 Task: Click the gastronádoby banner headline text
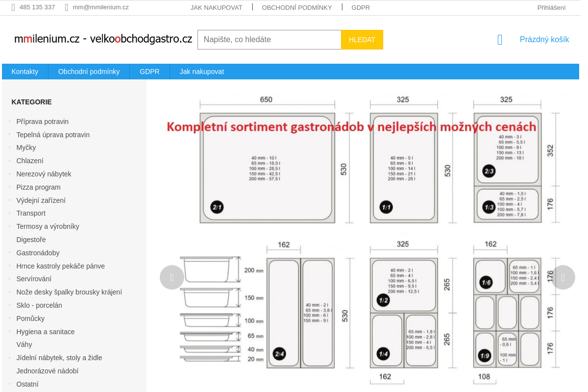coord(351,127)
